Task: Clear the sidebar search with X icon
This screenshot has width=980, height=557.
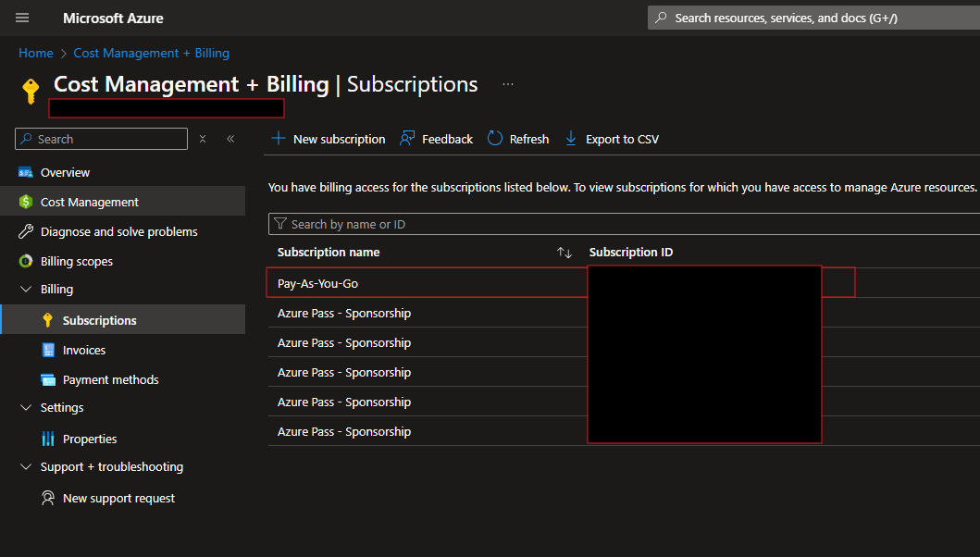Action: click(203, 139)
